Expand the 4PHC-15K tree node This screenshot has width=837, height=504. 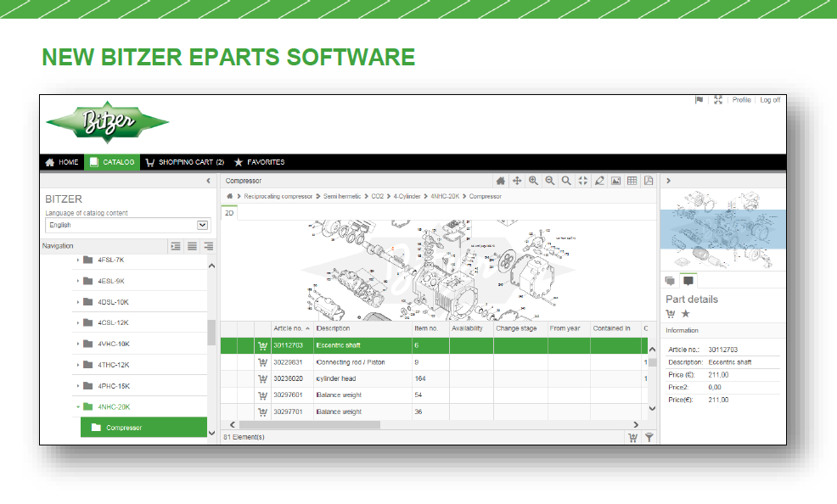pyautogui.click(x=78, y=386)
